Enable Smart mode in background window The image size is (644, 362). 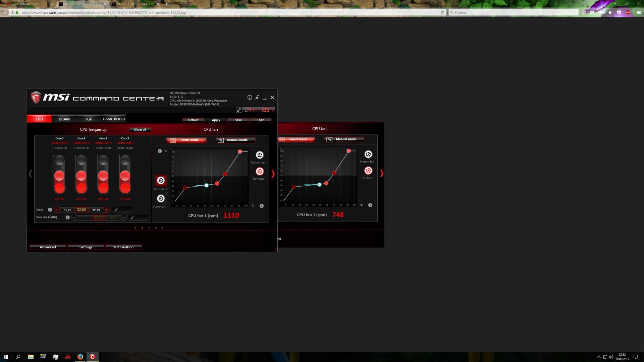click(x=297, y=139)
